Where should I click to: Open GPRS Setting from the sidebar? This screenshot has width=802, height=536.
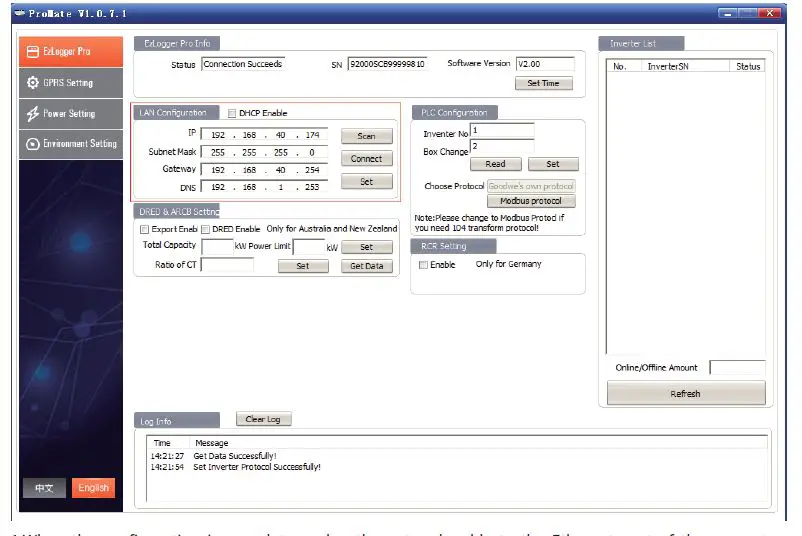pos(72,83)
